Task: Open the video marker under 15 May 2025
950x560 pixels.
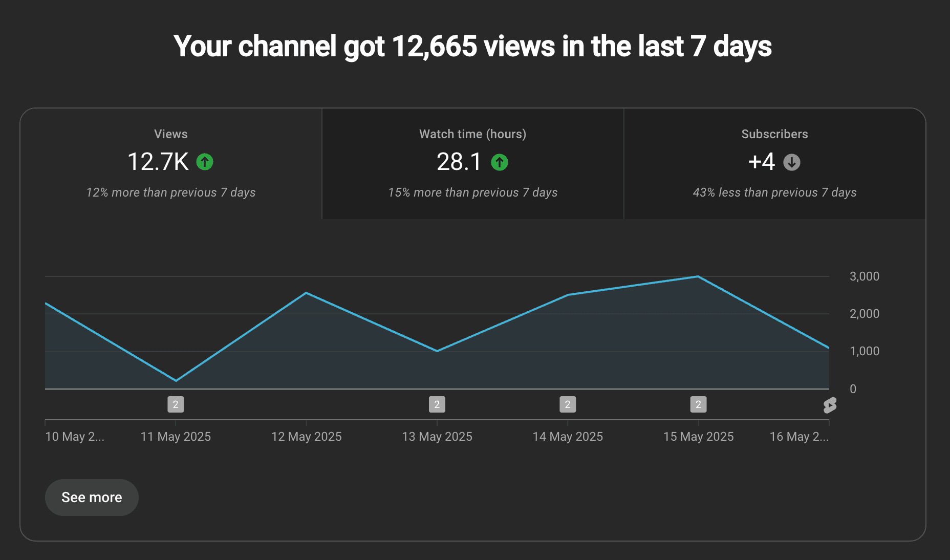Action: pyautogui.click(x=698, y=404)
